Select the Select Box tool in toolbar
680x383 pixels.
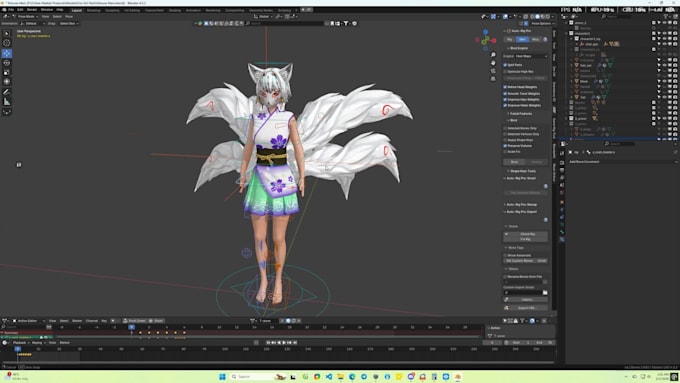(7, 33)
